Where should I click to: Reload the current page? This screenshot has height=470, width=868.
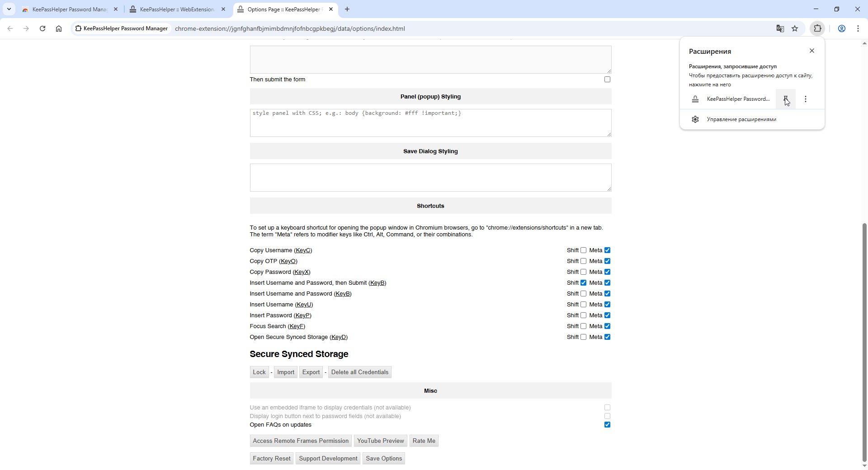[x=42, y=28]
